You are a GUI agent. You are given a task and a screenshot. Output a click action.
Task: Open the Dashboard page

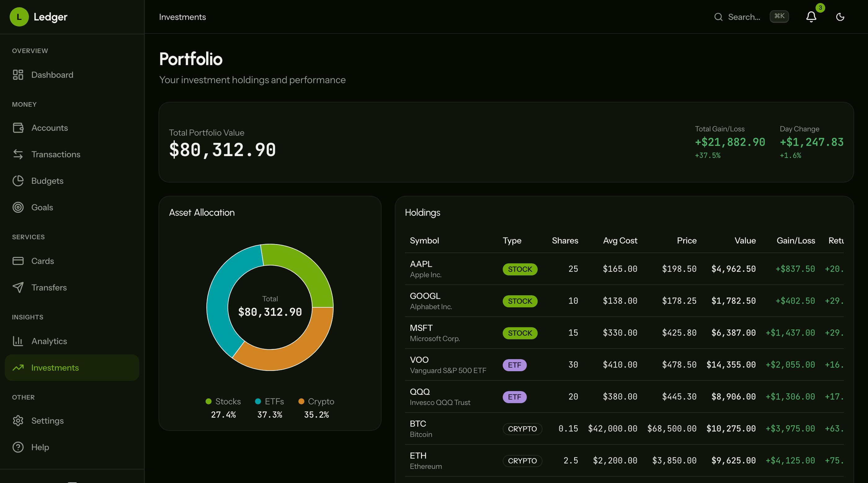pos(72,75)
